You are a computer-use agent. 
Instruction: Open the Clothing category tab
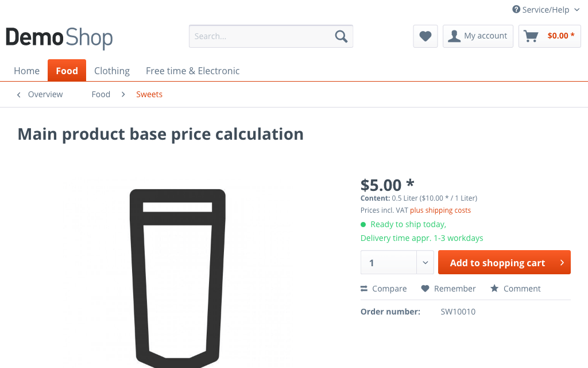coord(112,71)
